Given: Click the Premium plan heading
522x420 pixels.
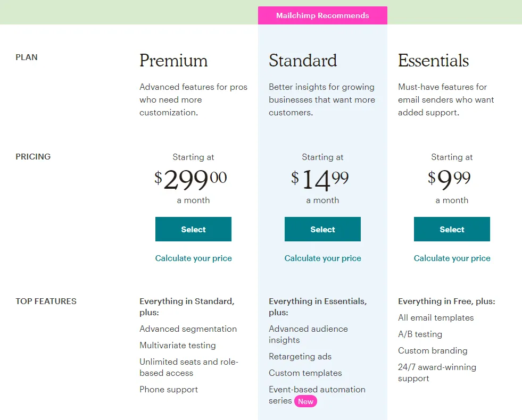Looking at the screenshot, I should [173, 61].
